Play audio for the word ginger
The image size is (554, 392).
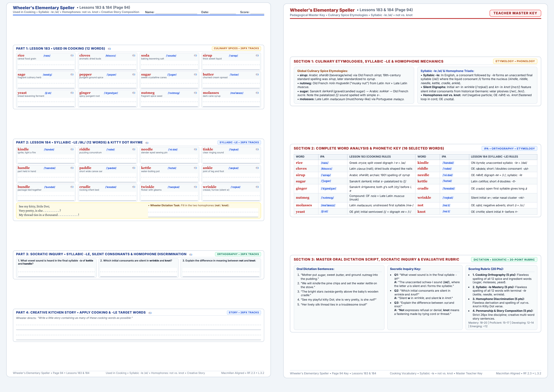tap(134, 93)
